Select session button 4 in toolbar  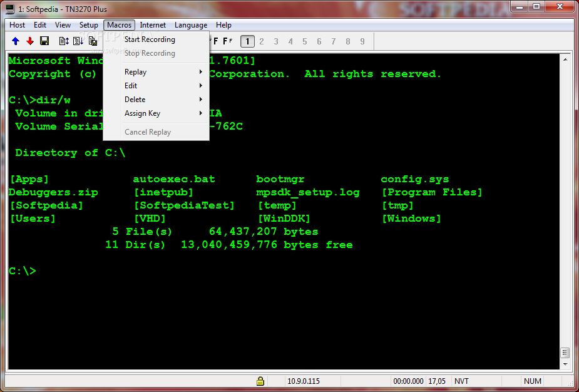(290, 41)
